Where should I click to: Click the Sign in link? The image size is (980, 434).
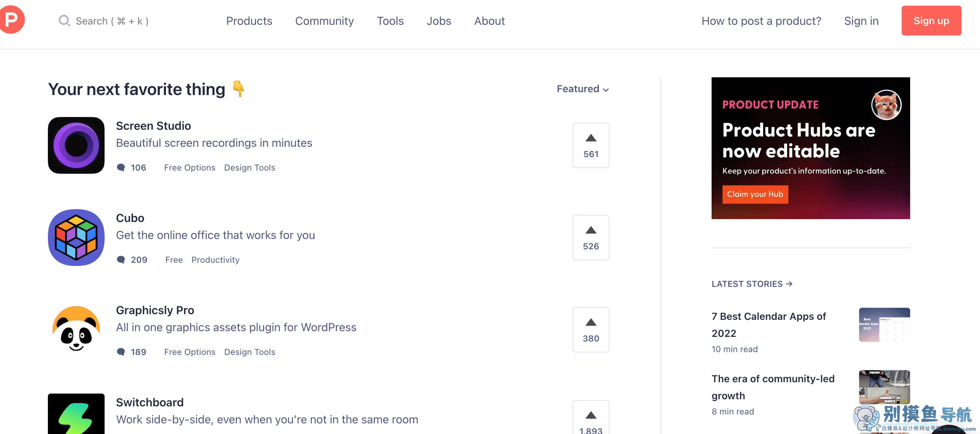click(861, 21)
